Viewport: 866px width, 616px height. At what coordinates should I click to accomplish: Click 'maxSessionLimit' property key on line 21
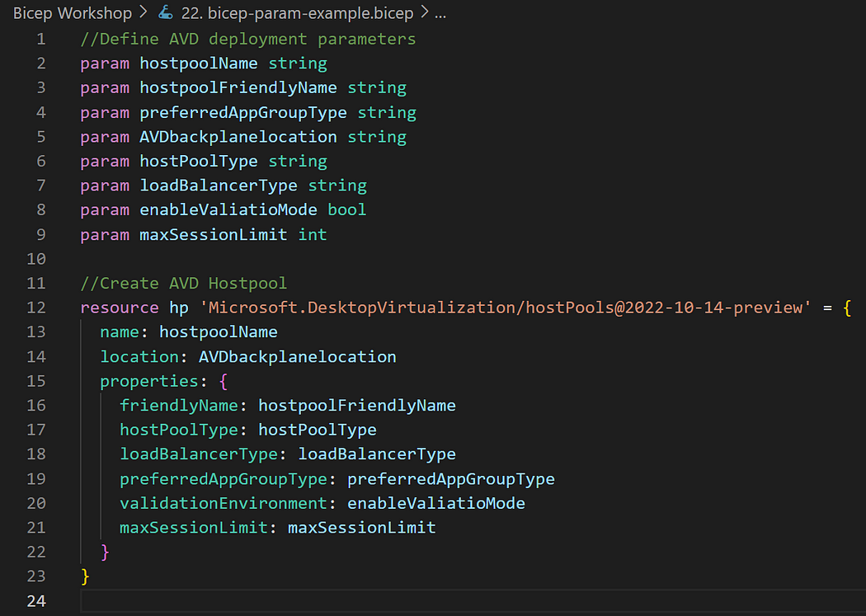point(194,527)
